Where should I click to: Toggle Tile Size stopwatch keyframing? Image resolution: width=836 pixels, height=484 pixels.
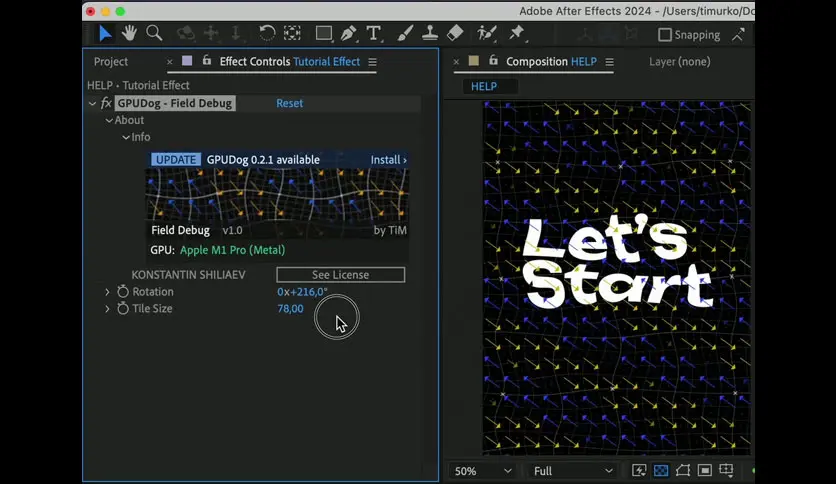(123, 308)
